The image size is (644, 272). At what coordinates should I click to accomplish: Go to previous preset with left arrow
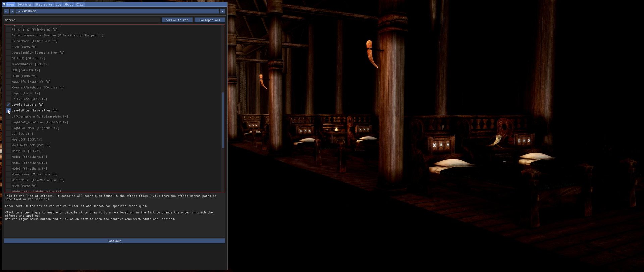[6, 11]
